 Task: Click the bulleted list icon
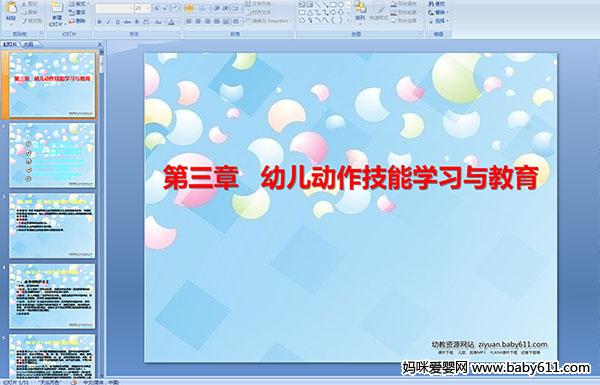click(189, 8)
